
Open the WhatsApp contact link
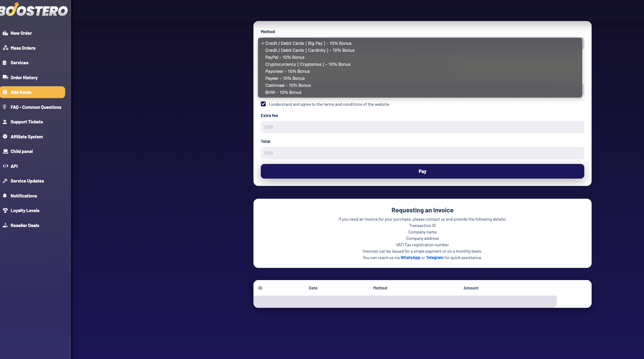(410, 258)
